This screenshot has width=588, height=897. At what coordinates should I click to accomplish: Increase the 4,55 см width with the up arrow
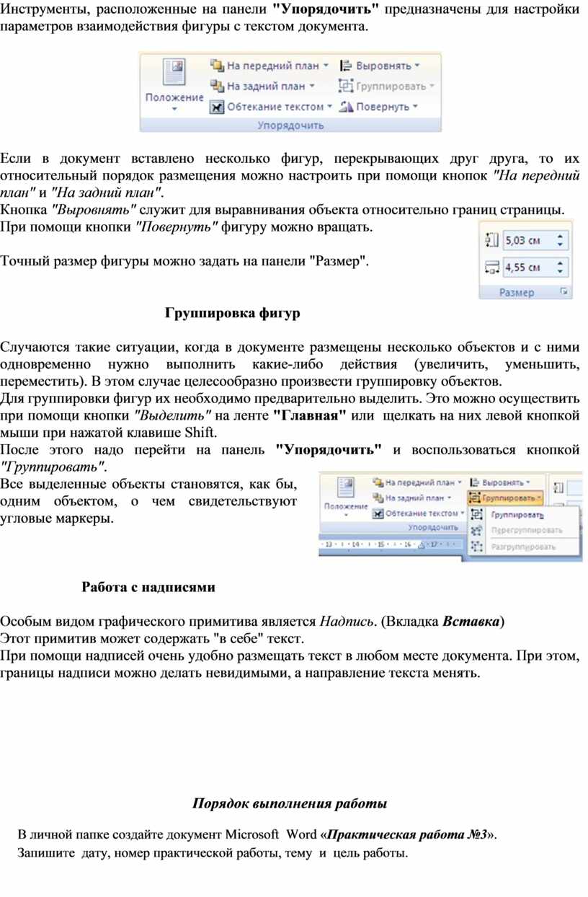(x=561, y=263)
